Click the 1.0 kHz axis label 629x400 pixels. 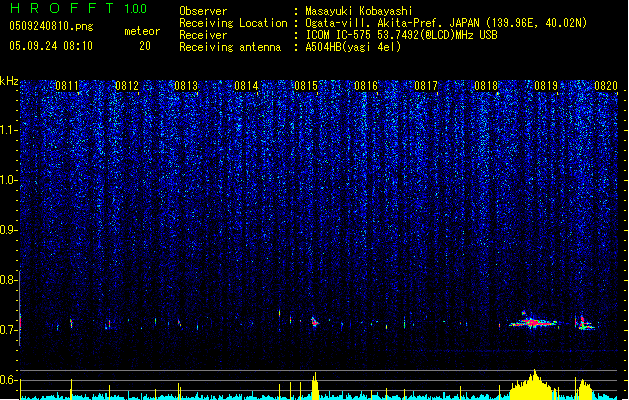[9, 180]
